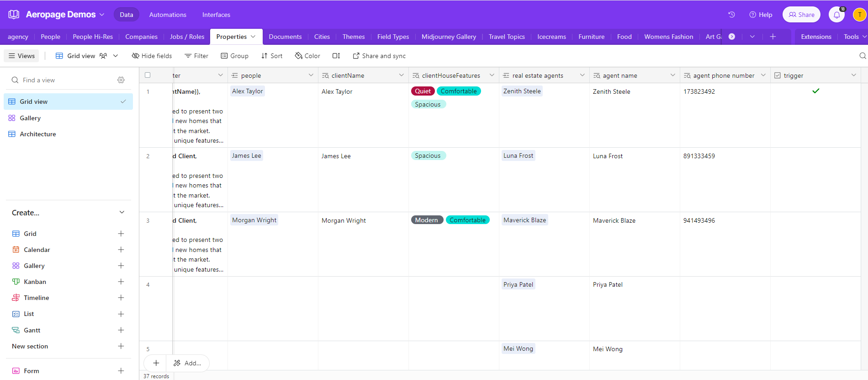Uncheck trigger checkbox for Alex Taylor row
Image resolution: width=868 pixels, height=380 pixels.
coord(816,91)
